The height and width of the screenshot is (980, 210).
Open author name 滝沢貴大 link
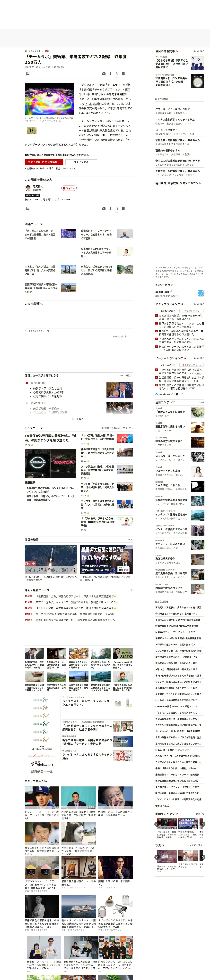point(38,186)
